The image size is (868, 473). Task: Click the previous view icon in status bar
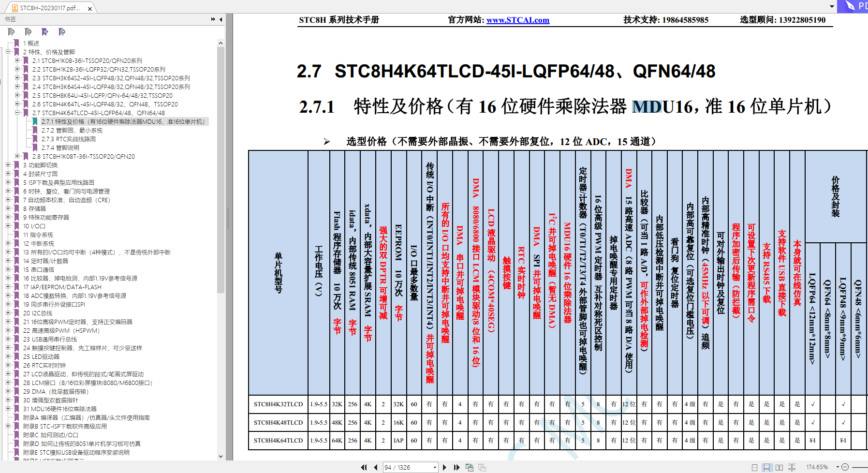pos(470,467)
